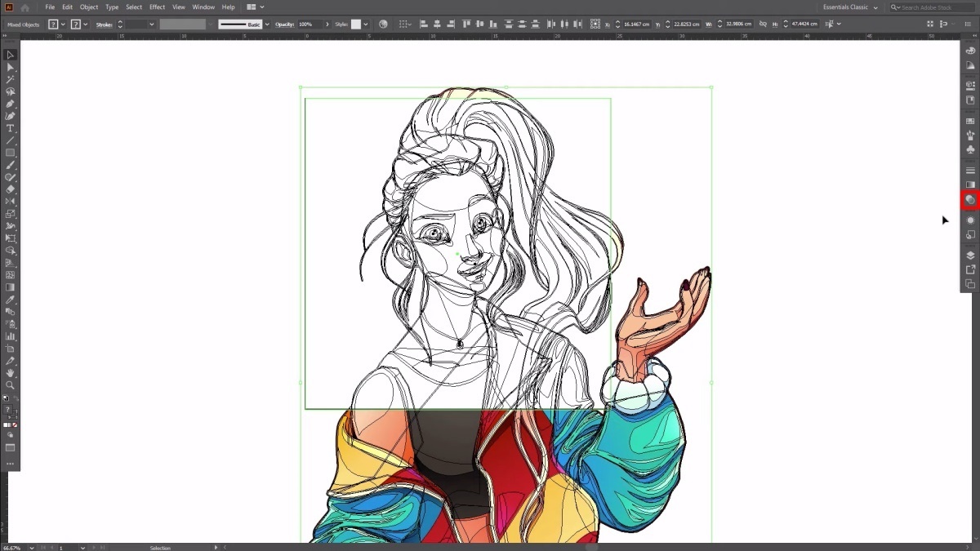Image resolution: width=980 pixels, height=551 pixels.
Task: Select the Hand tool
Action: [x=11, y=372]
